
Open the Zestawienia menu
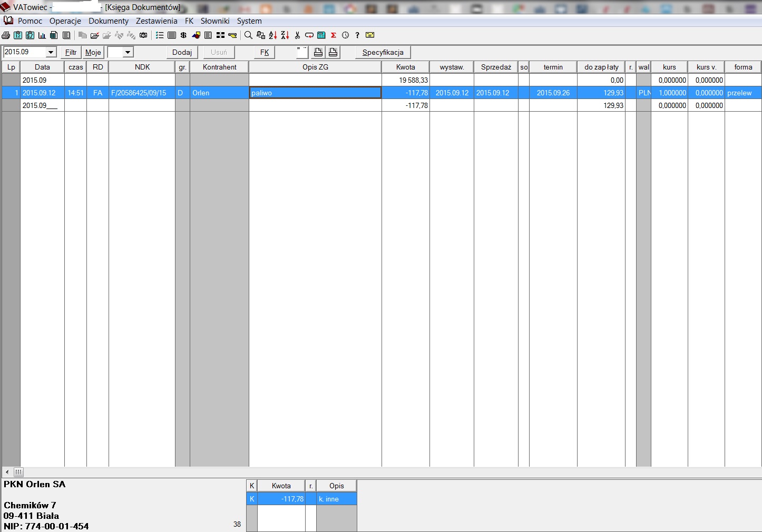[x=157, y=21]
